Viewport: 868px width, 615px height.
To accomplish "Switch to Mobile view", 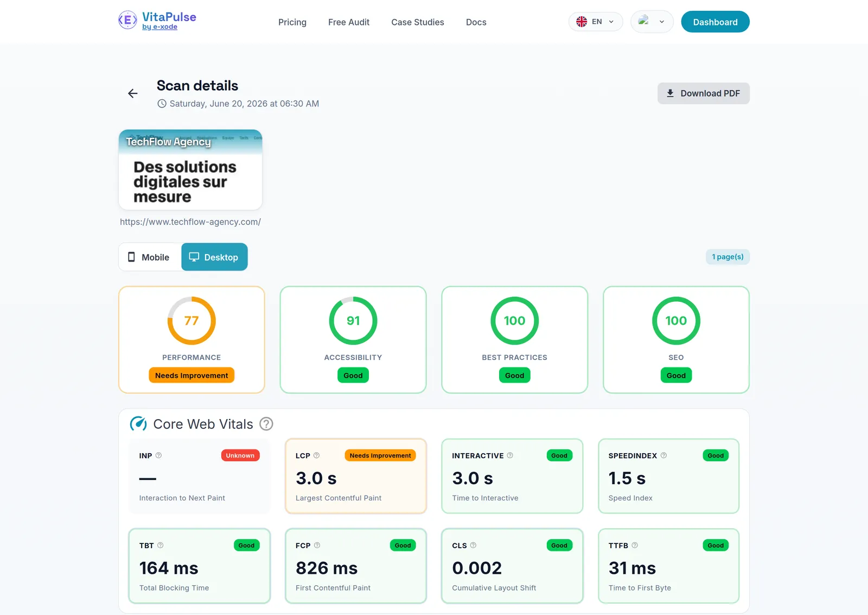I will (x=150, y=257).
